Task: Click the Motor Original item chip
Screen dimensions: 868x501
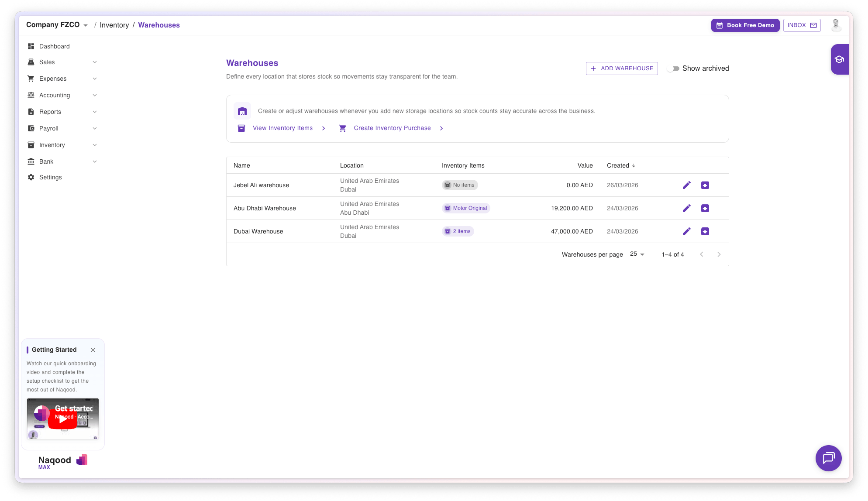Action: click(x=466, y=208)
